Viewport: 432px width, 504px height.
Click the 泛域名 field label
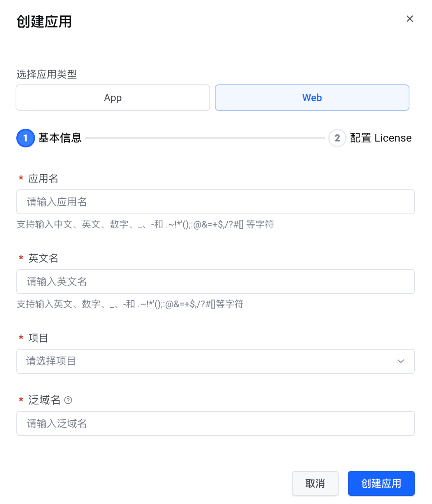coord(44,400)
